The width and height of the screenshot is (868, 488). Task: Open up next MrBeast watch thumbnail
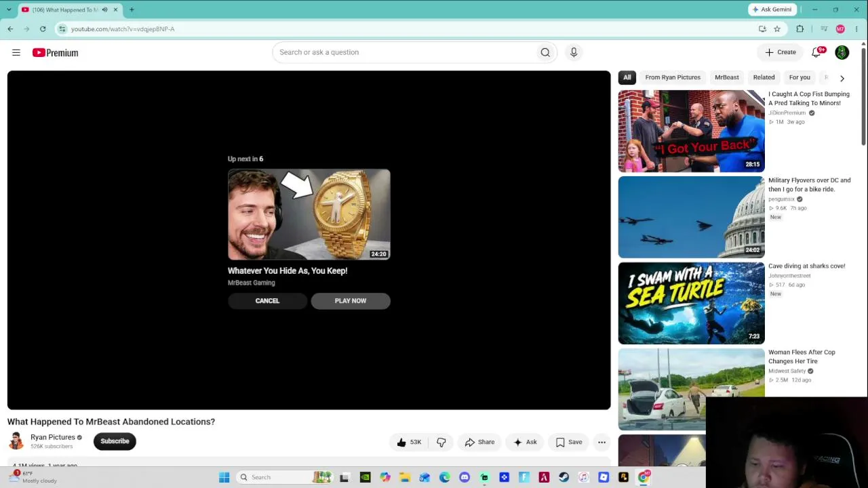point(309,214)
